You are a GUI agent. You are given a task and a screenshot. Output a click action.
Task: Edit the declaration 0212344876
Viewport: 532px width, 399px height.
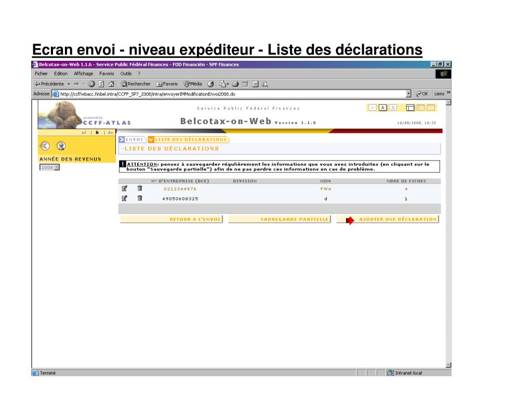coord(125,189)
